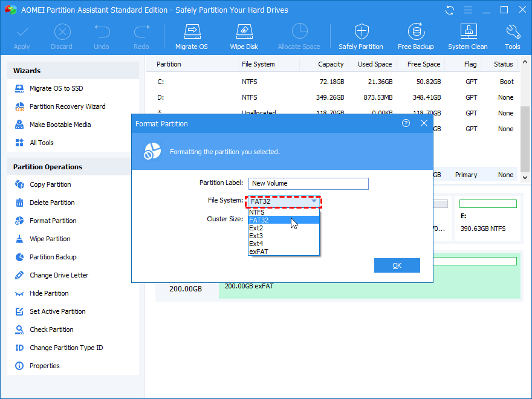Open the Tools toolbar icon

[512, 36]
